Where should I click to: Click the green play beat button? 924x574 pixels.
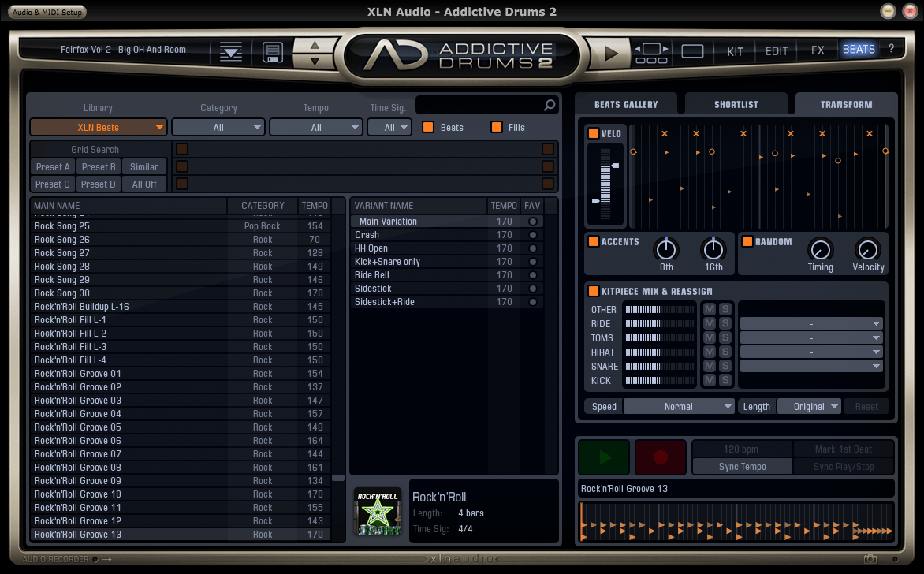[x=604, y=457]
